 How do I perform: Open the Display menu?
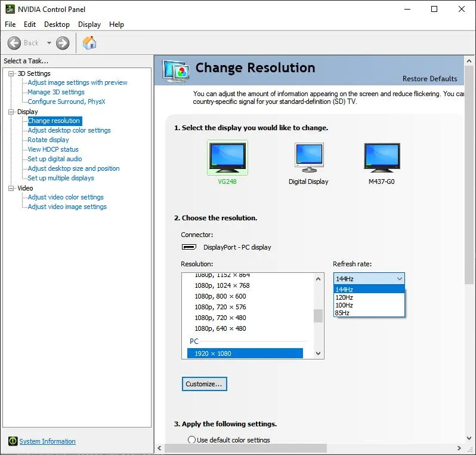(89, 24)
